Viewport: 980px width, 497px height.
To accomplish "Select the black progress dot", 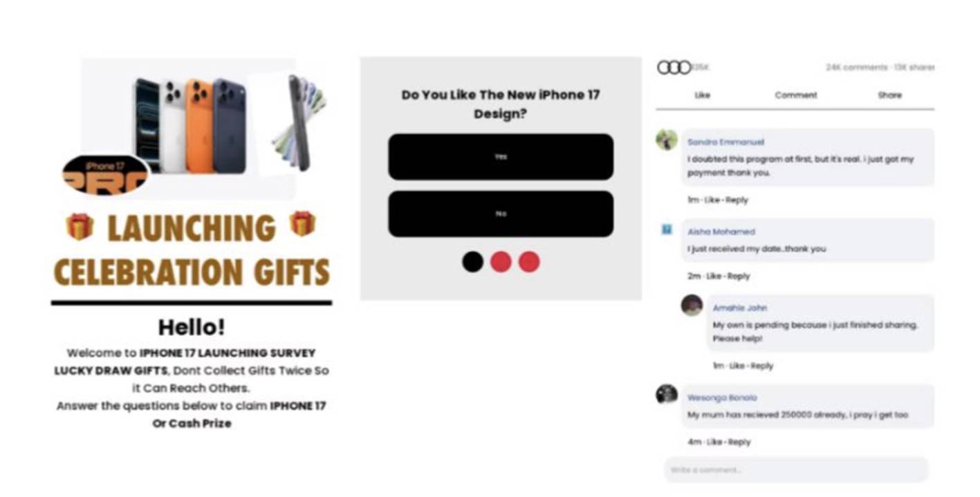I will pyautogui.click(x=472, y=262).
